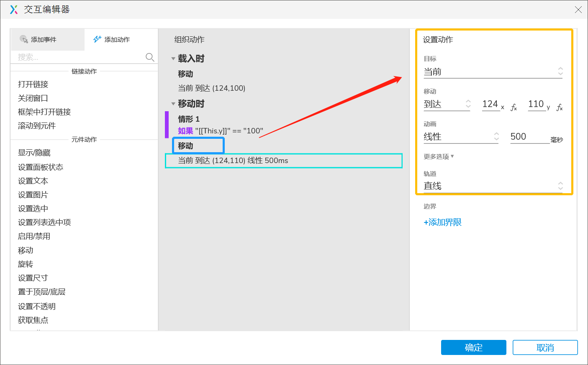Select 设置尺寸 action
Screen dimensions: 588x365
point(33,278)
